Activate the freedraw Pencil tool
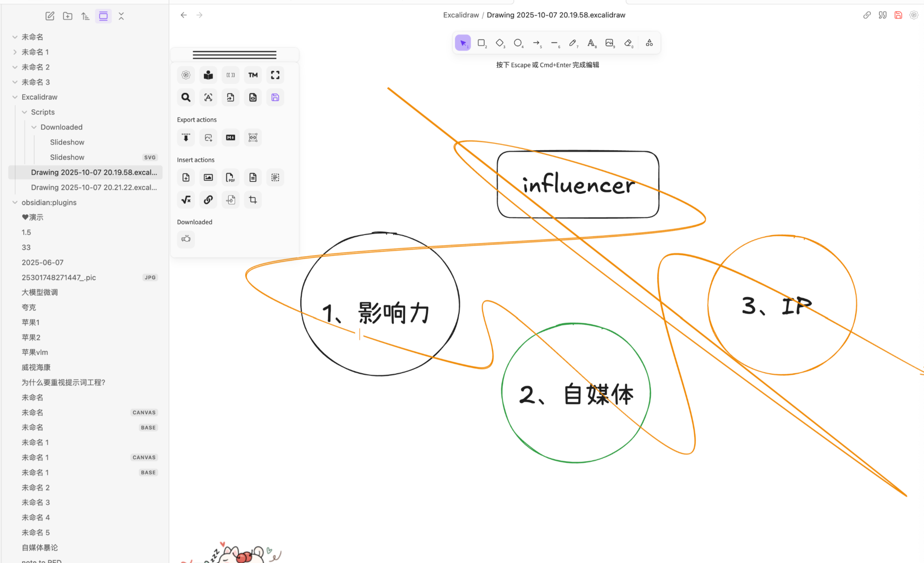This screenshot has width=924, height=563. (573, 43)
